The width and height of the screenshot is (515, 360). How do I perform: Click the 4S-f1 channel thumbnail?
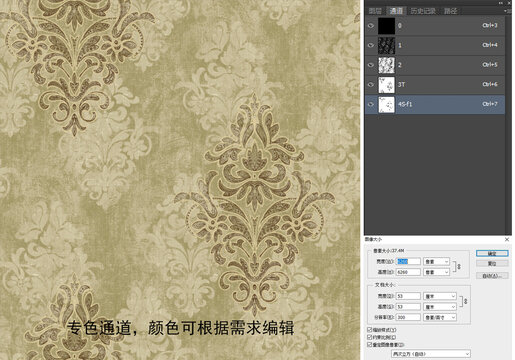(x=387, y=104)
